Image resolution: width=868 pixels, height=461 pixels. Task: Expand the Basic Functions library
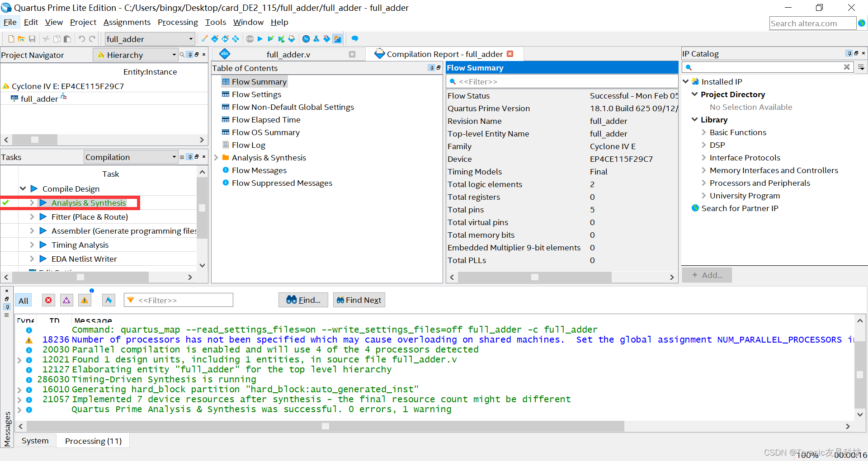(x=703, y=132)
